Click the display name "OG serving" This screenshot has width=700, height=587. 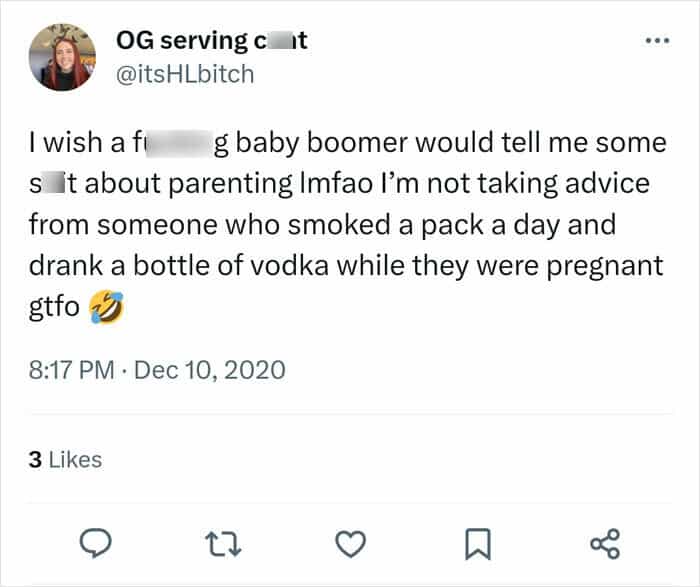tap(181, 41)
